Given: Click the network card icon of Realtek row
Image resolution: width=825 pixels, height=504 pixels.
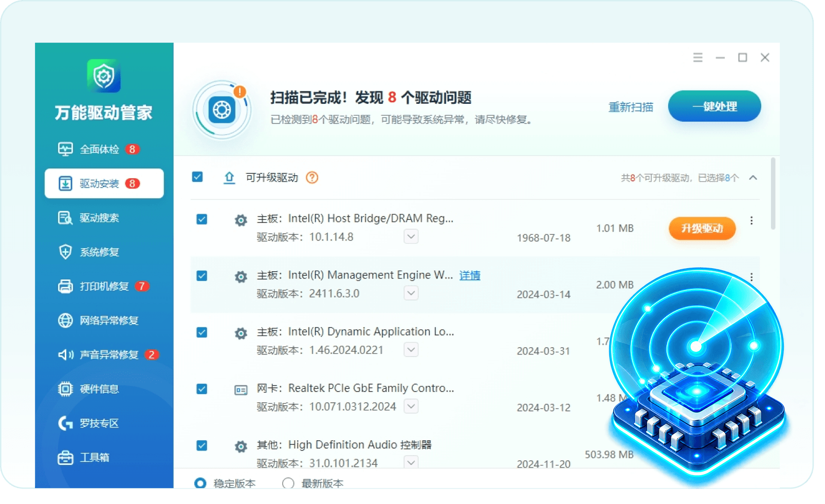Looking at the screenshot, I should [x=241, y=390].
